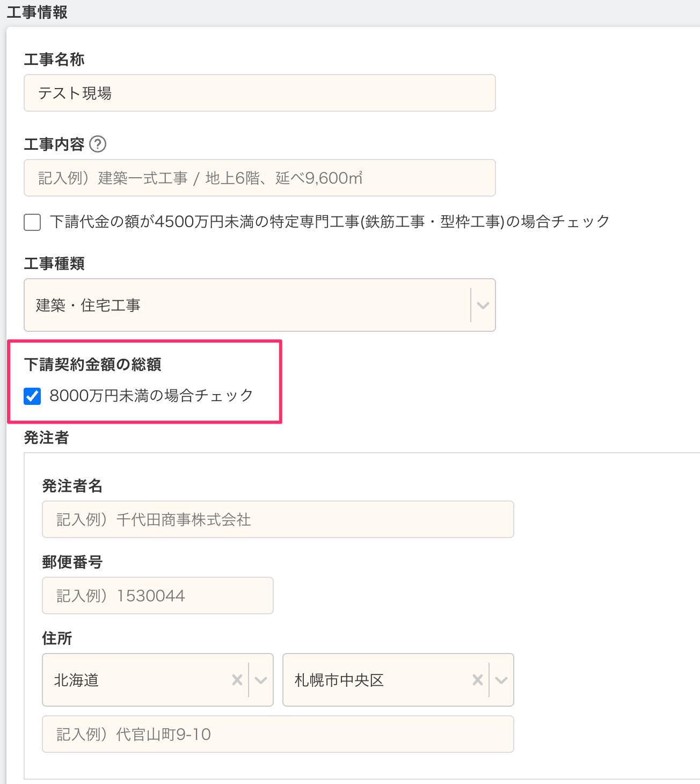The image size is (700, 784).
Task: Expand the 北海道 prefecture dropdown
Action: 261,680
